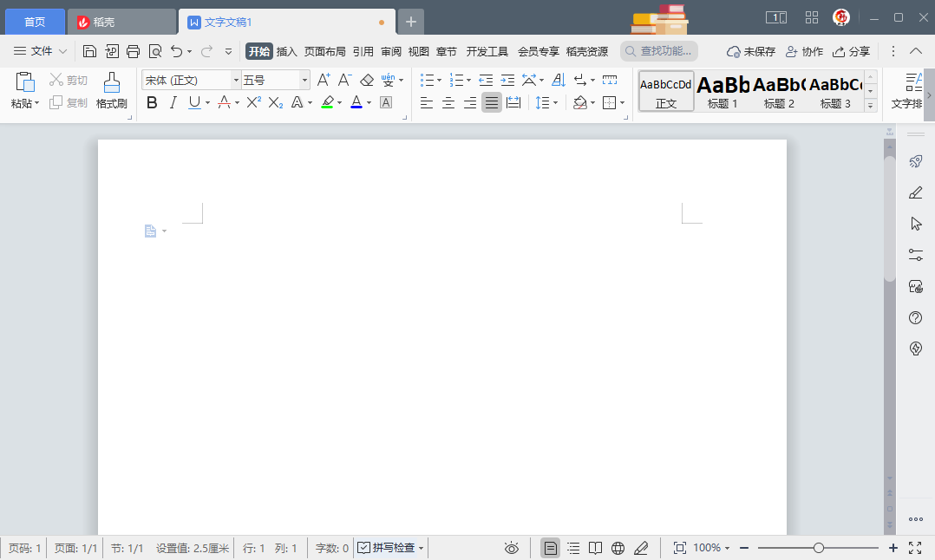Open the 插入 (Insert) ribbon tab
The image size is (935, 560).
click(286, 51)
